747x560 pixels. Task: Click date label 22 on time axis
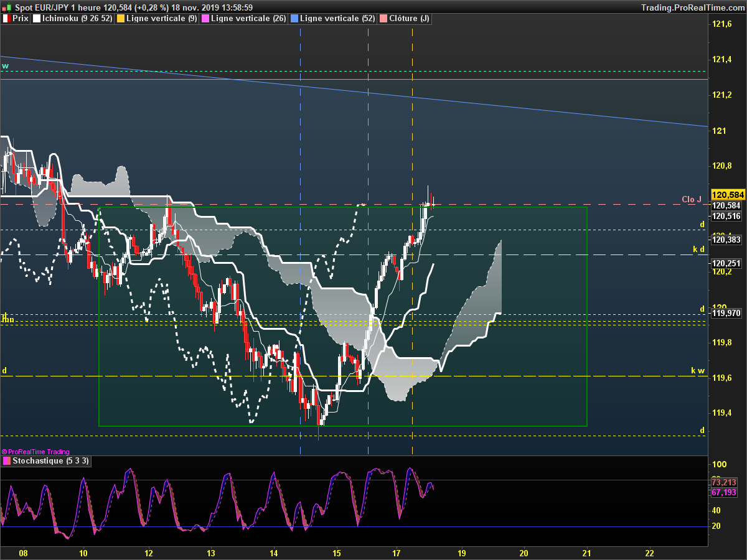(x=650, y=553)
